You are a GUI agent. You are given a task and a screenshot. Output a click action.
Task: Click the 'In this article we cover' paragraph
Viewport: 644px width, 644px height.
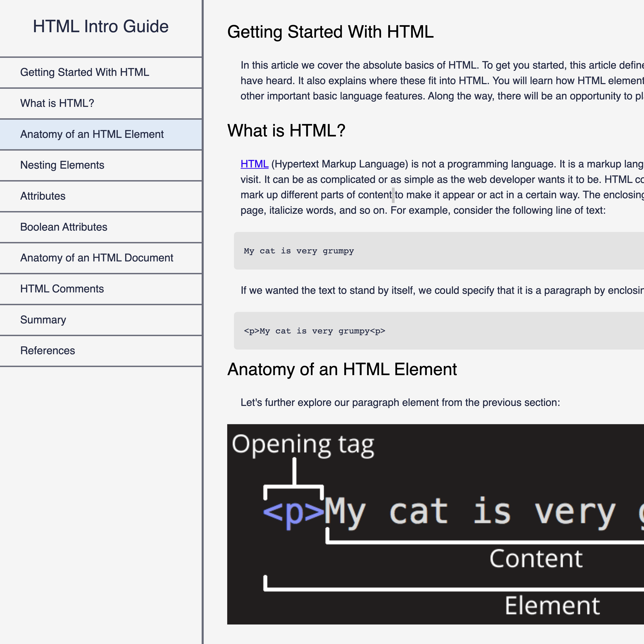click(442, 81)
